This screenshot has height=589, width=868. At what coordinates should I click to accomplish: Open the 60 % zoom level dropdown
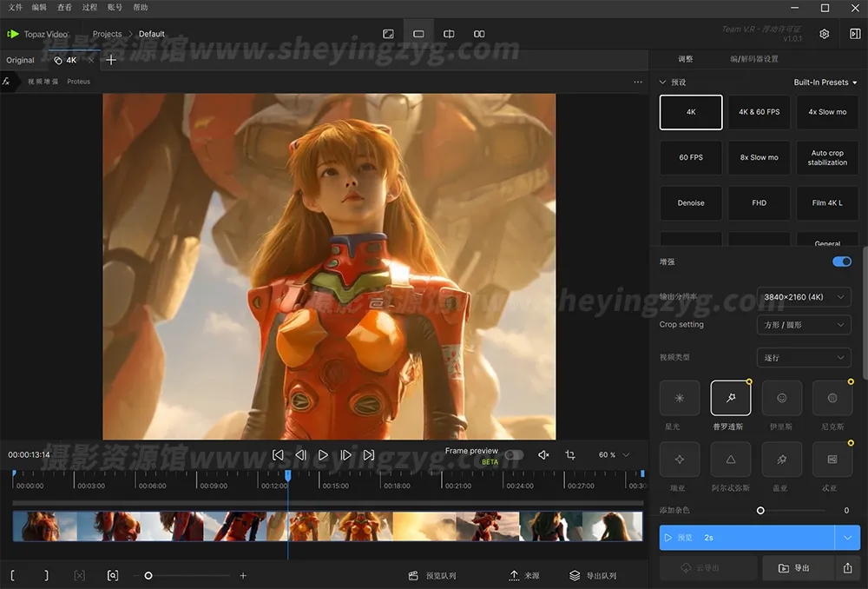614,454
